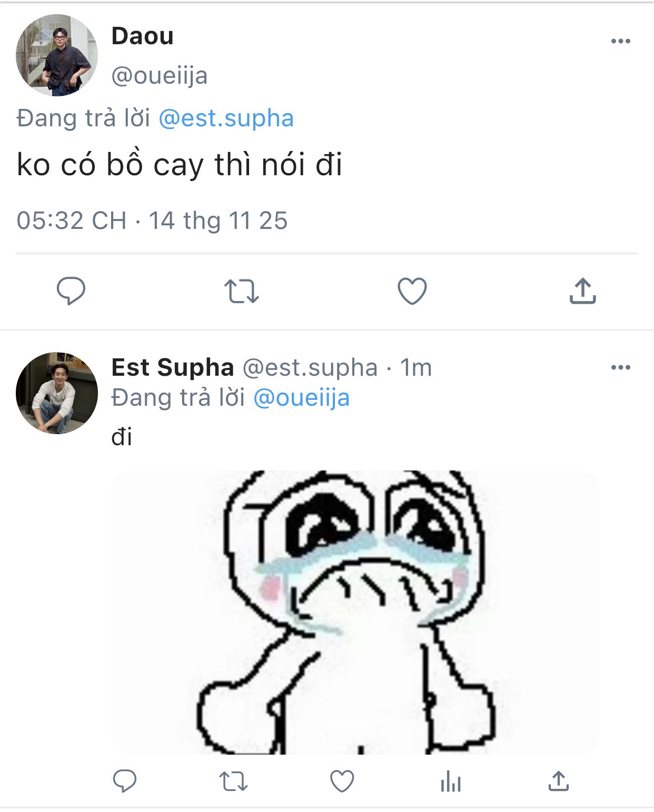Like Daou's tweet

click(412, 291)
